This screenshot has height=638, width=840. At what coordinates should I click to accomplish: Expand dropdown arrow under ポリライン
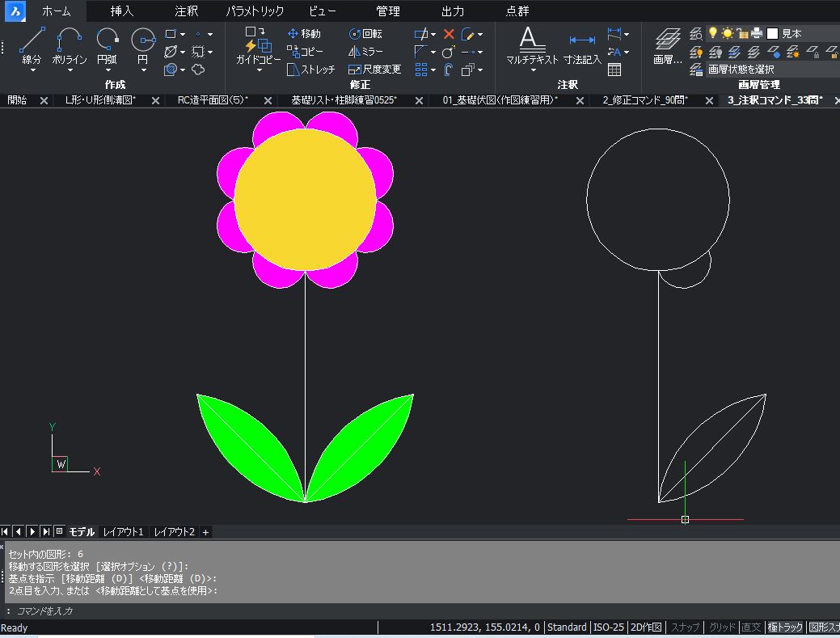(70, 70)
